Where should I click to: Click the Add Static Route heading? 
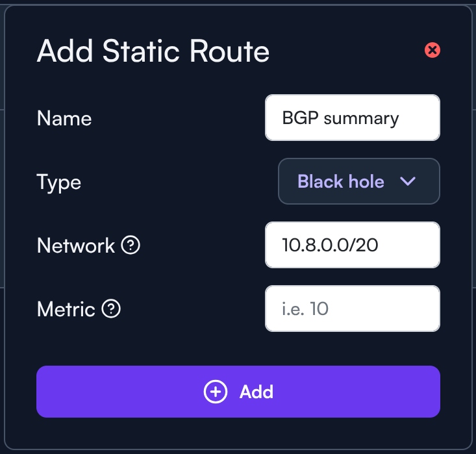pos(153,51)
